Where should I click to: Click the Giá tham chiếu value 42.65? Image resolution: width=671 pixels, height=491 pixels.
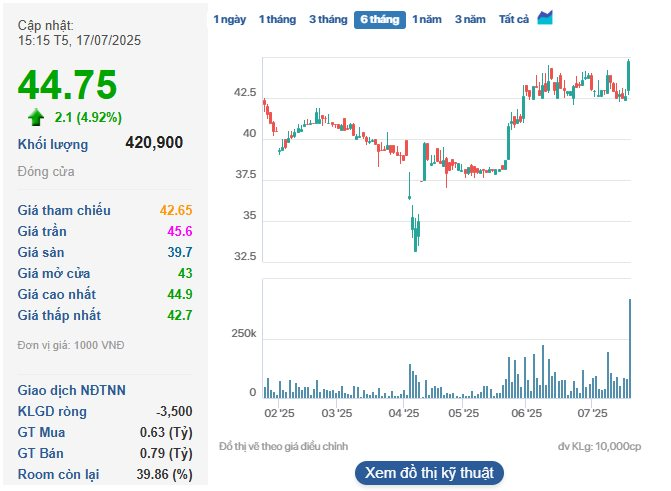pos(176,210)
